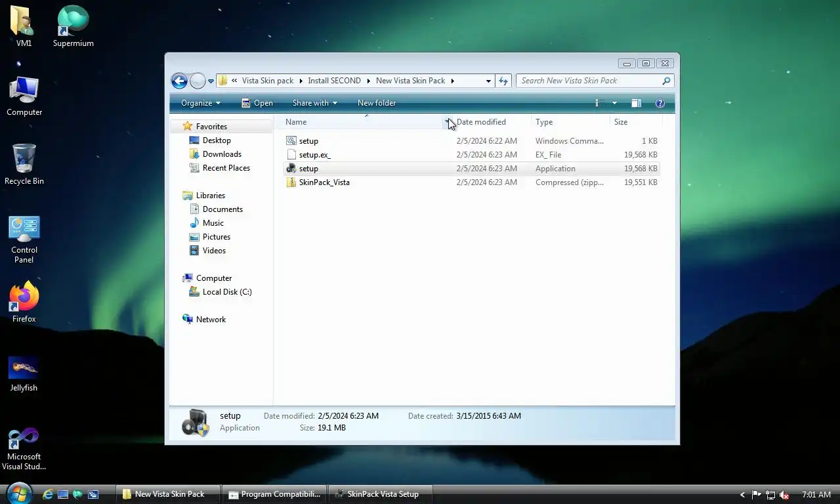Switch to SkinPack Vista Setup taskbar button
840x504 pixels.
coord(381,494)
